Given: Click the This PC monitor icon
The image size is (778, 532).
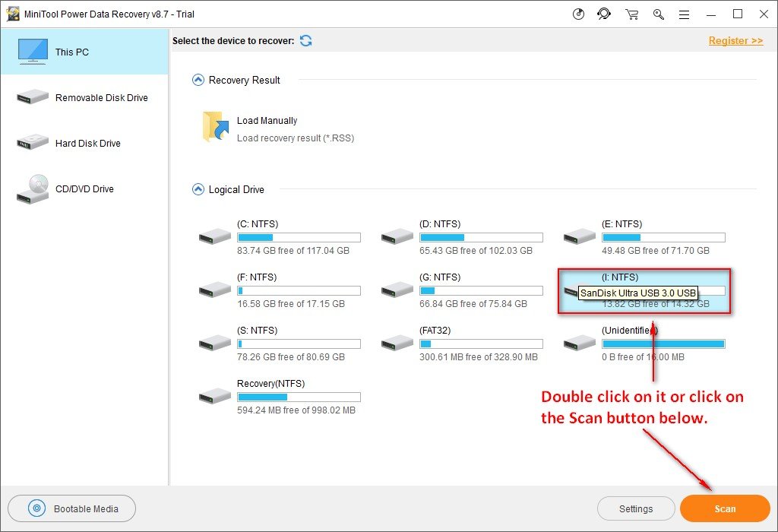Looking at the screenshot, I should click(x=33, y=51).
